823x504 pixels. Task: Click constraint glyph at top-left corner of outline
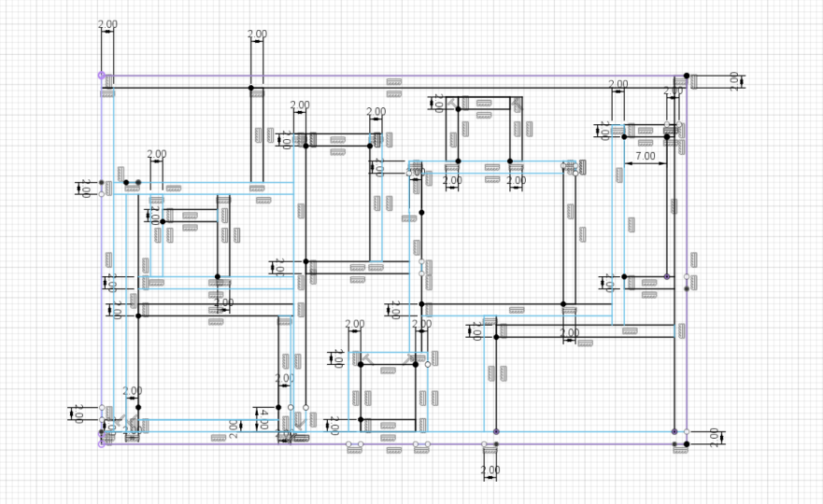pos(109,81)
